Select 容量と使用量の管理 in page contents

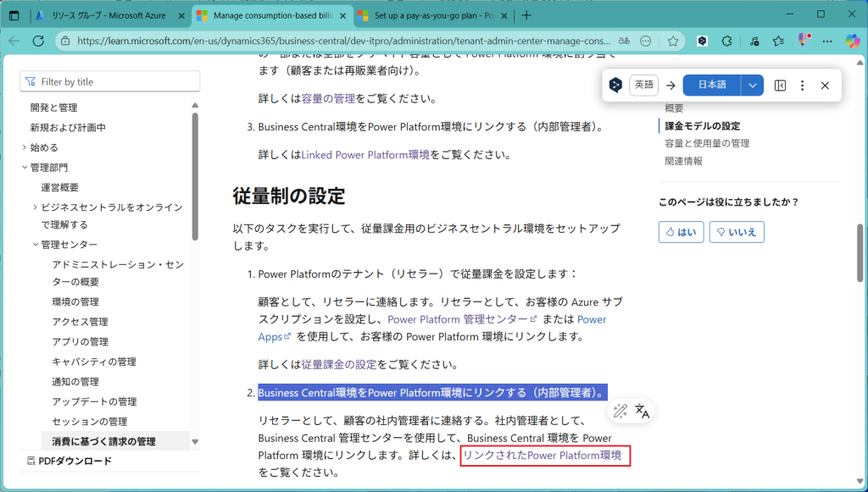pyautogui.click(x=707, y=143)
